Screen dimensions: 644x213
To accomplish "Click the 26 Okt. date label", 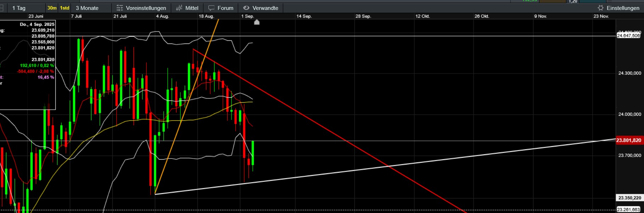I will pos(482,16).
